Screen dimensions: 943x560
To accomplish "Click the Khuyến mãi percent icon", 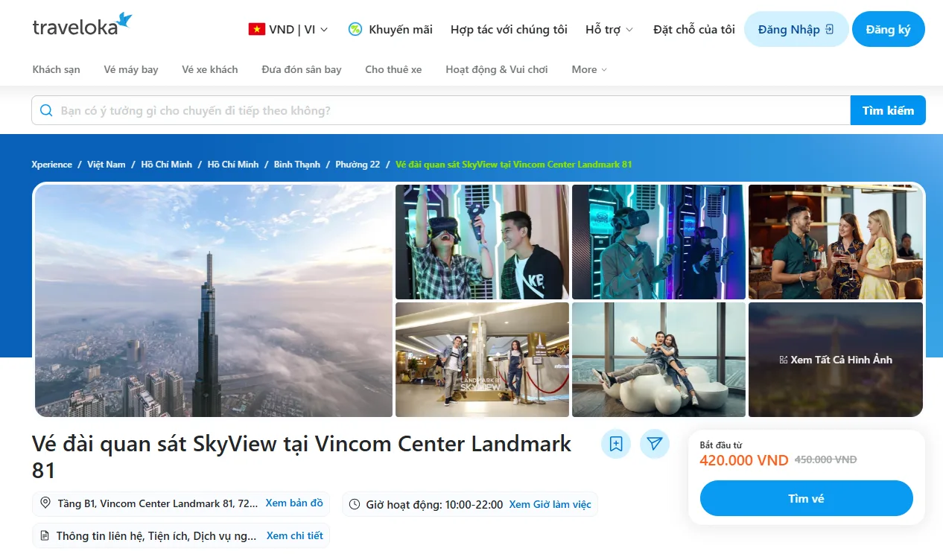I will click(355, 30).
